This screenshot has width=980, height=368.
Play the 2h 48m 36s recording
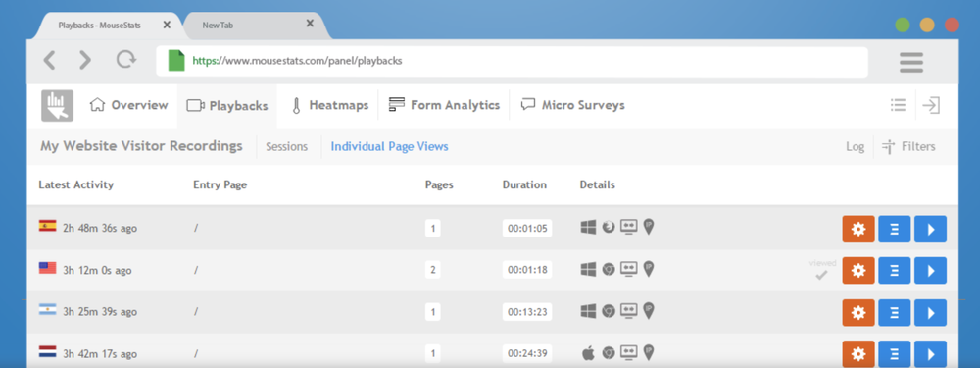(x=931, y=229)
